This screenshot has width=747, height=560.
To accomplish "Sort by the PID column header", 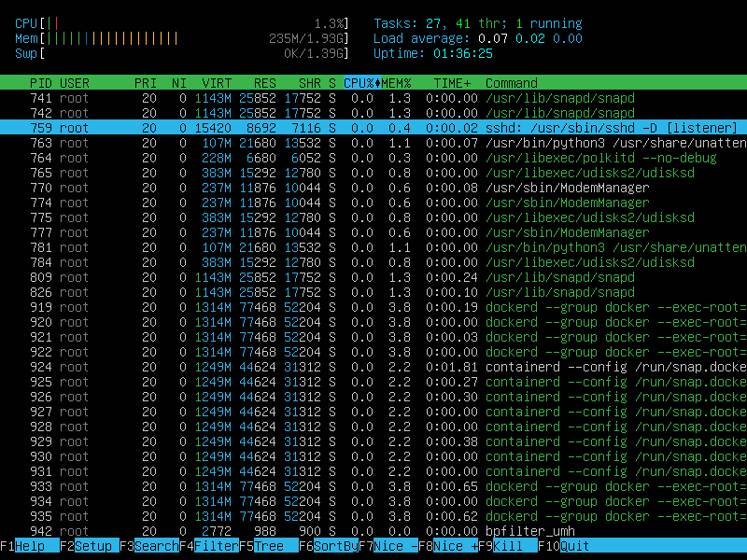I will coord(40,83).
